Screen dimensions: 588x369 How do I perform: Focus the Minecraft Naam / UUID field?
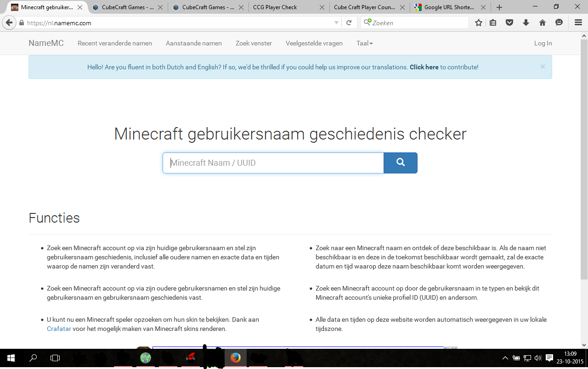click(x=273, y=163)
